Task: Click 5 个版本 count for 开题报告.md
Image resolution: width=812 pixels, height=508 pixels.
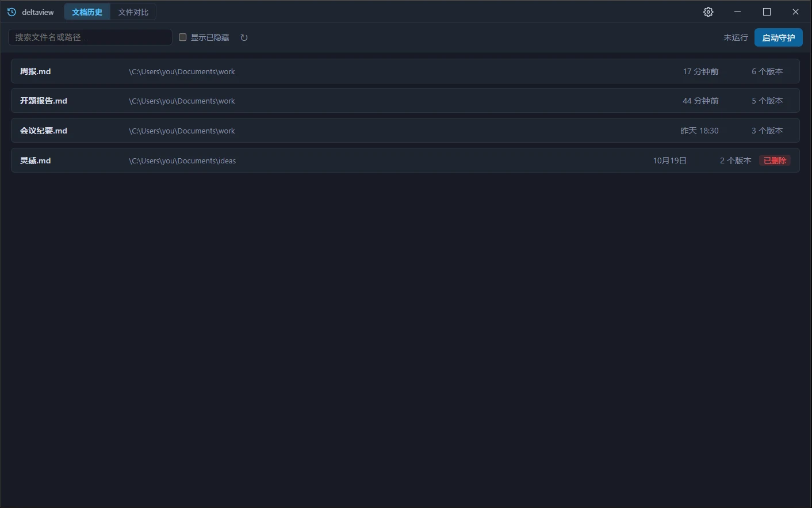Action: [x=767, y=101]
